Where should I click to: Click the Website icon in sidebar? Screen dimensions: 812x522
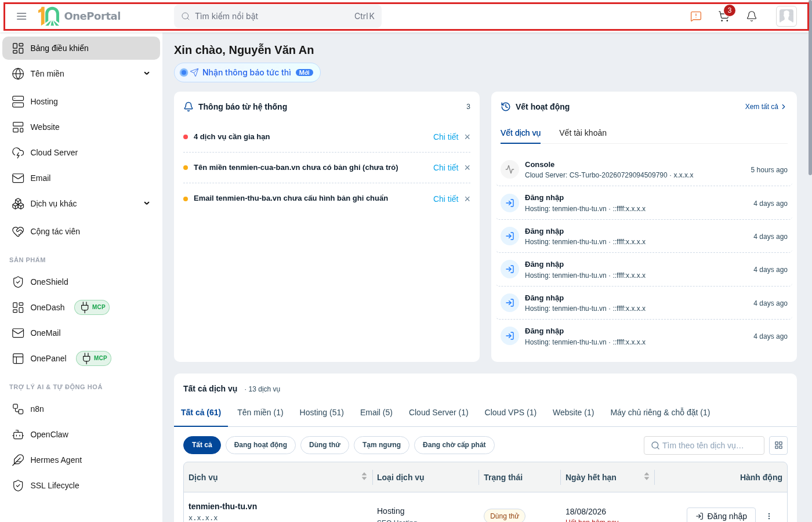[18, 127]
